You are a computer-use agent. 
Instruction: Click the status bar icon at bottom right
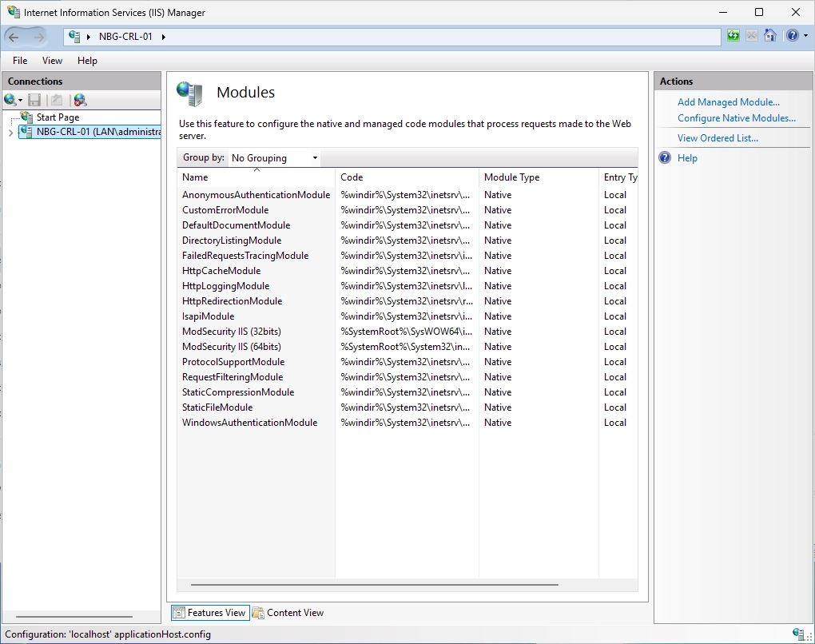coord(798,634)
